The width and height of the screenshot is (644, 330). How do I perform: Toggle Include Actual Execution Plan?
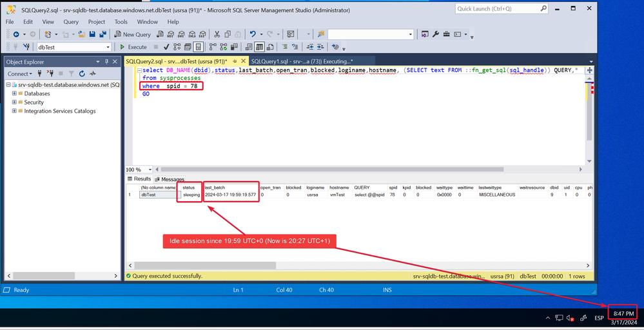pyautogui.click(x=213, y=47)
